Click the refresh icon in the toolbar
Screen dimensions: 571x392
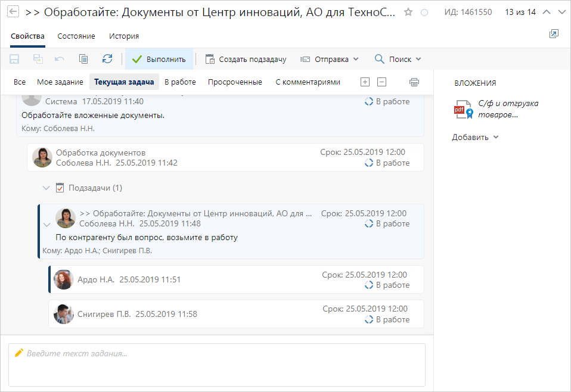(107, 59)
